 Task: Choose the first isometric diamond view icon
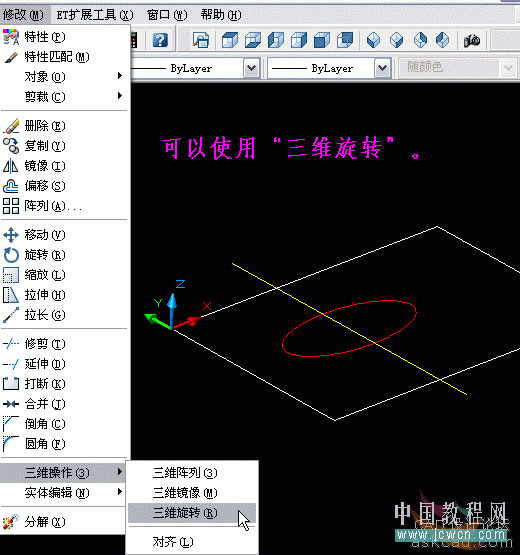(x=373, y=40)
